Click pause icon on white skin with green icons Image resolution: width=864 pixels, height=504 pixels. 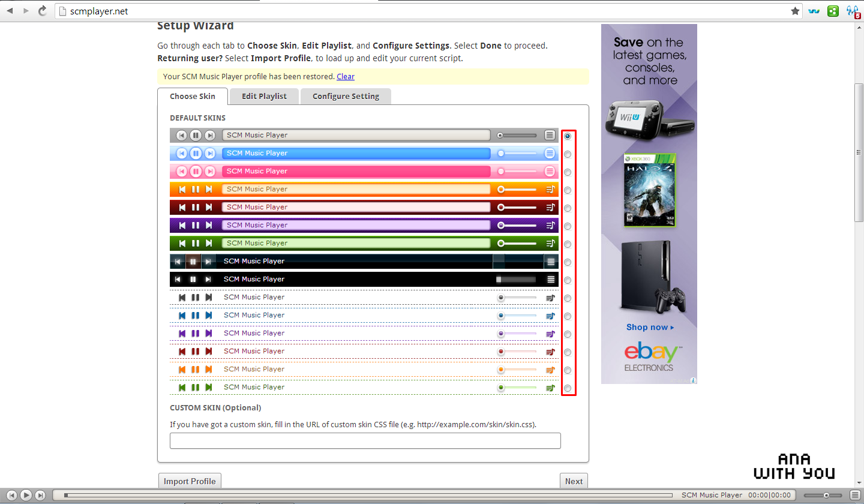(195, 387)
